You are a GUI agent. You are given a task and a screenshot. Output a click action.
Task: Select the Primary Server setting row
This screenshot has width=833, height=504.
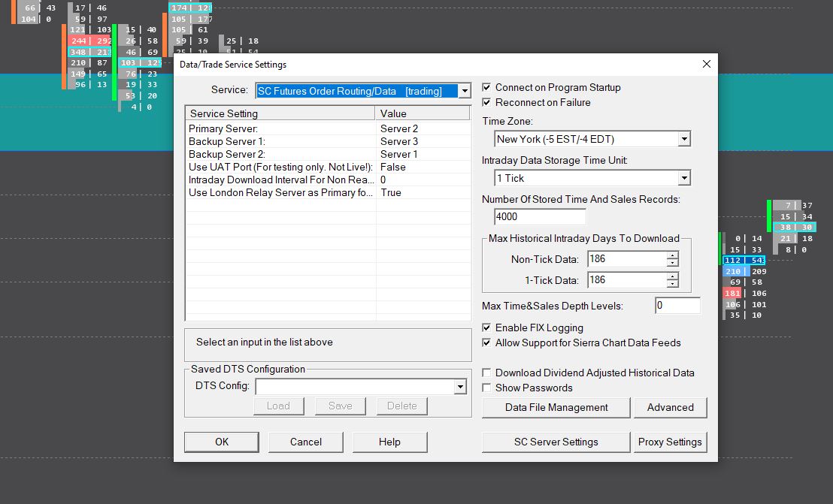pos(329,128)
